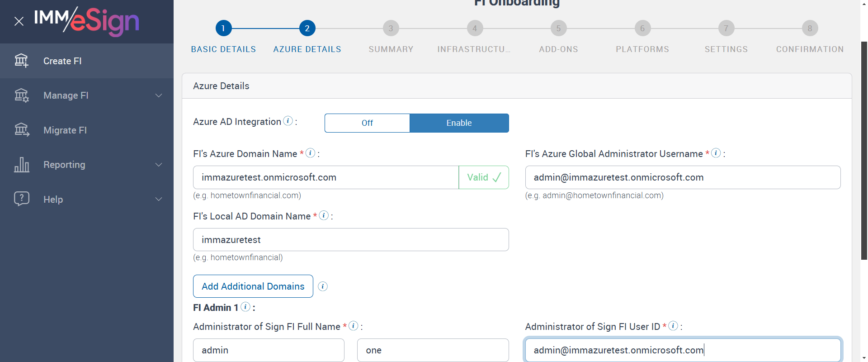Screen dimensions: 868x362
Task: Expand the Manage FI menu chevron
Action: [x=159, y=95]
